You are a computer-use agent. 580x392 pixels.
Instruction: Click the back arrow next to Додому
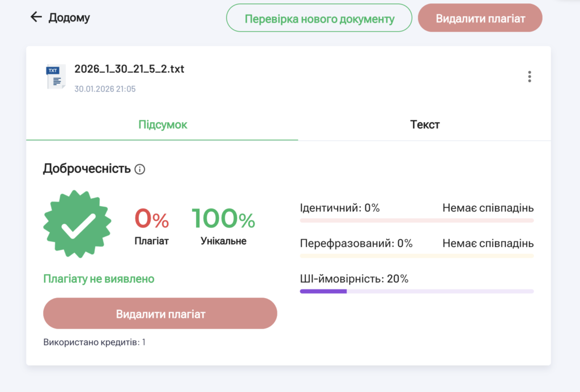click(x=36, y=17)
